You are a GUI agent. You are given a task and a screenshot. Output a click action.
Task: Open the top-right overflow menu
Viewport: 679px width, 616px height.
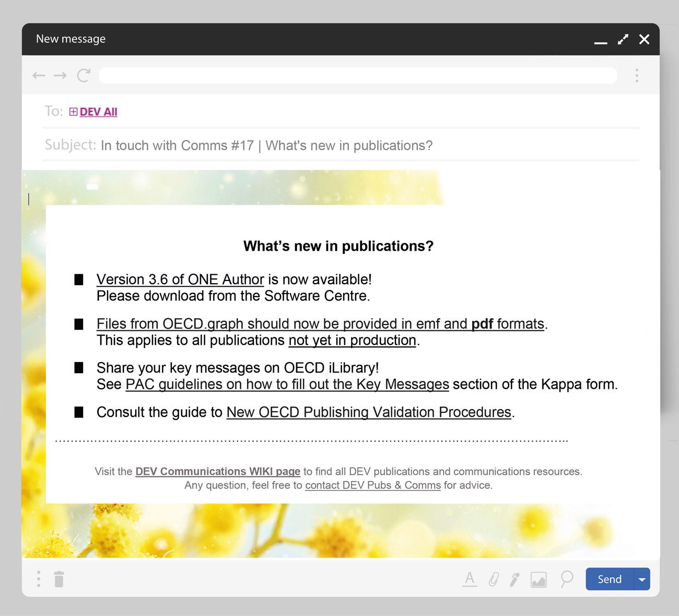pyautogui.click(x=637, y=75)
